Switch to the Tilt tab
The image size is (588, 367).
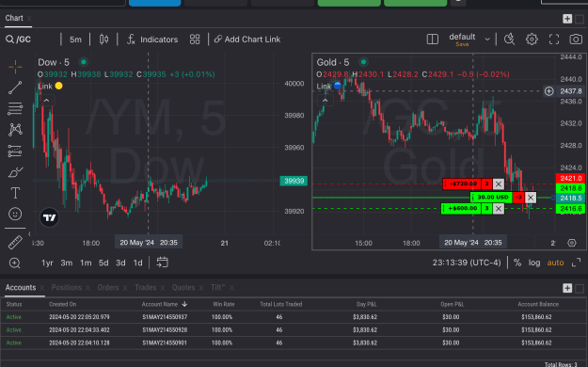(218, 288)
